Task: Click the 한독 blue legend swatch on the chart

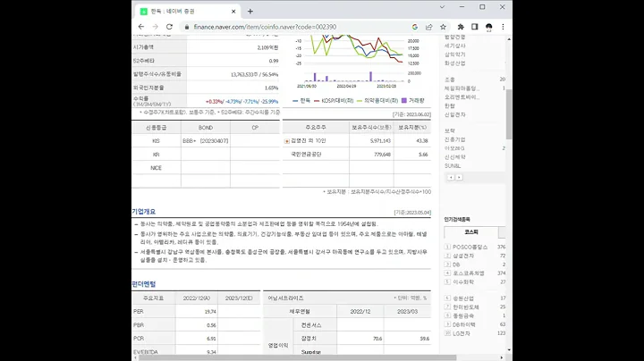Action: [x=295, y=101]
